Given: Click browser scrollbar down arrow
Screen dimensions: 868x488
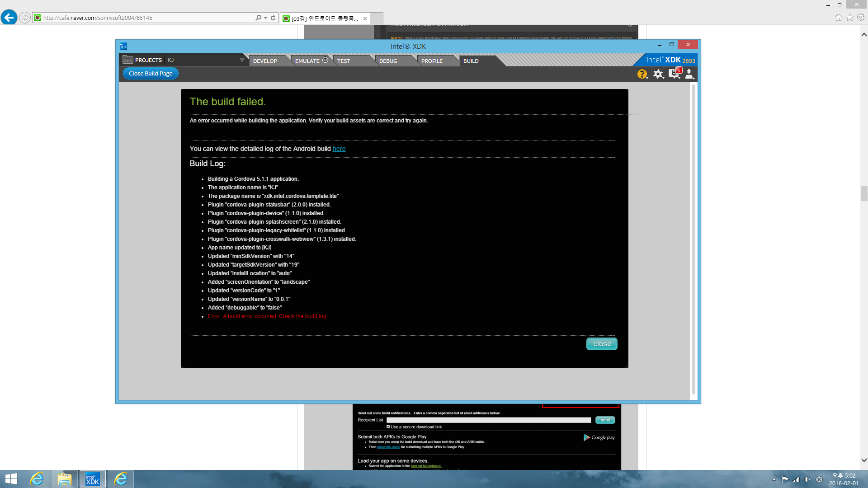Looking at the screenshot, I should [x=864, y=460].
